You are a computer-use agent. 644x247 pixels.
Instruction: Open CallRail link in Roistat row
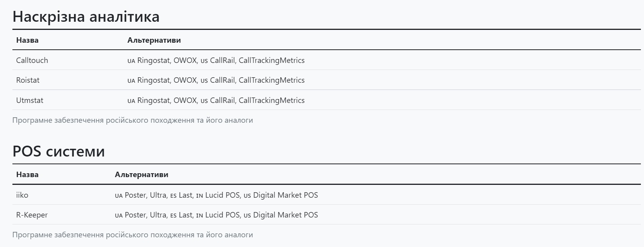(x=222, y=80)
